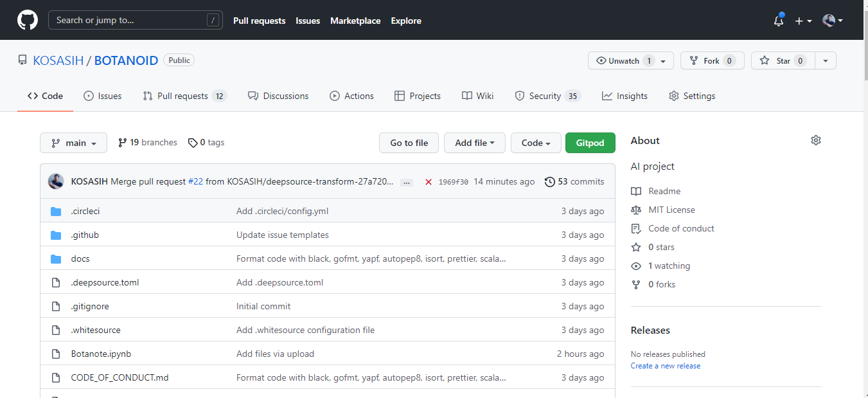Viewport: 868px width, 398px height.
Task: Switch to the repository Issues tab
Action: tap(103, 96)
